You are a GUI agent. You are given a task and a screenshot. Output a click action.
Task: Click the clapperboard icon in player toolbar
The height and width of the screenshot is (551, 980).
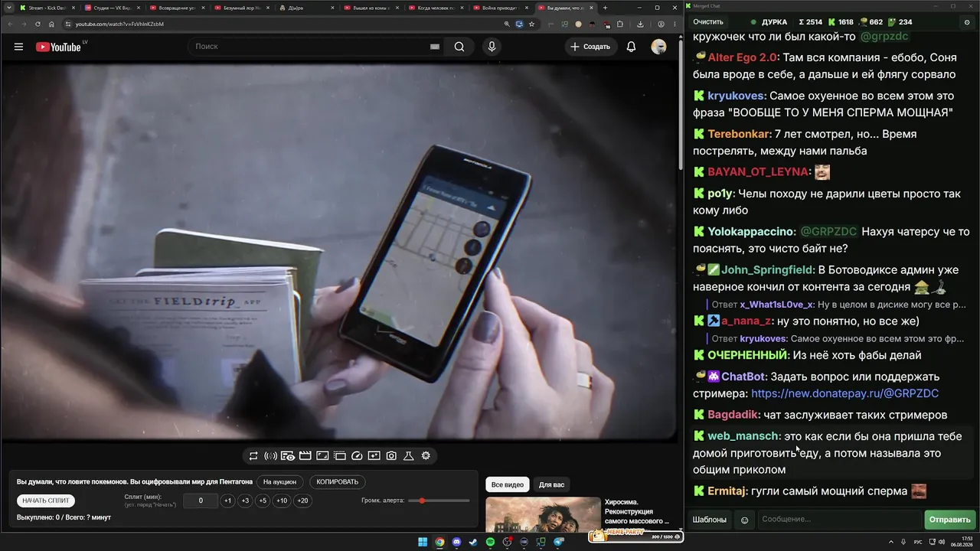tap(305, 456)
